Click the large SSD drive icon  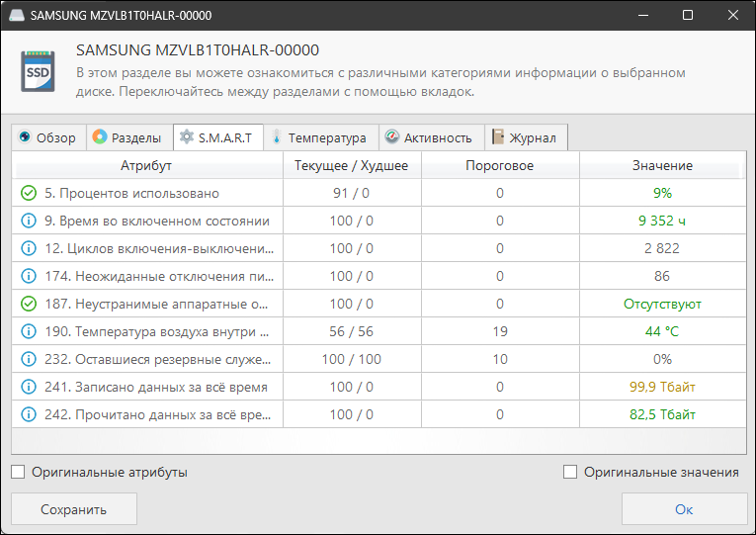[39, 71]
